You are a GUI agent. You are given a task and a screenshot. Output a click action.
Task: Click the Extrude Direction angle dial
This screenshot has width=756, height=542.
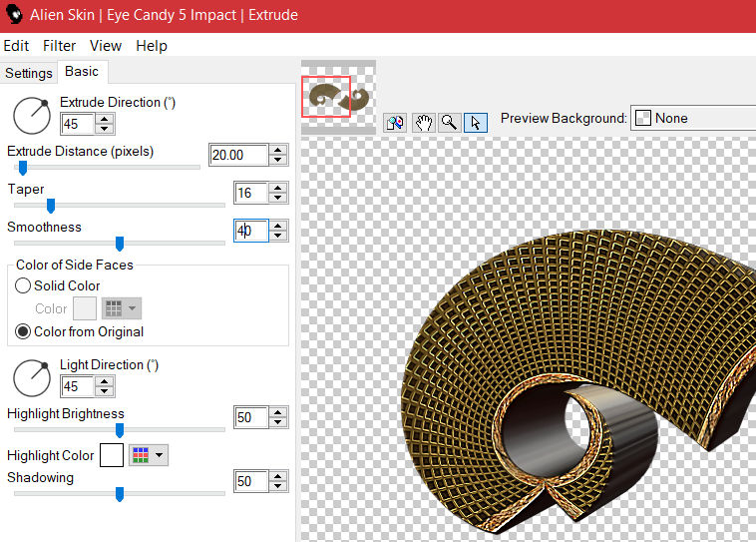[x=32, y=115]
